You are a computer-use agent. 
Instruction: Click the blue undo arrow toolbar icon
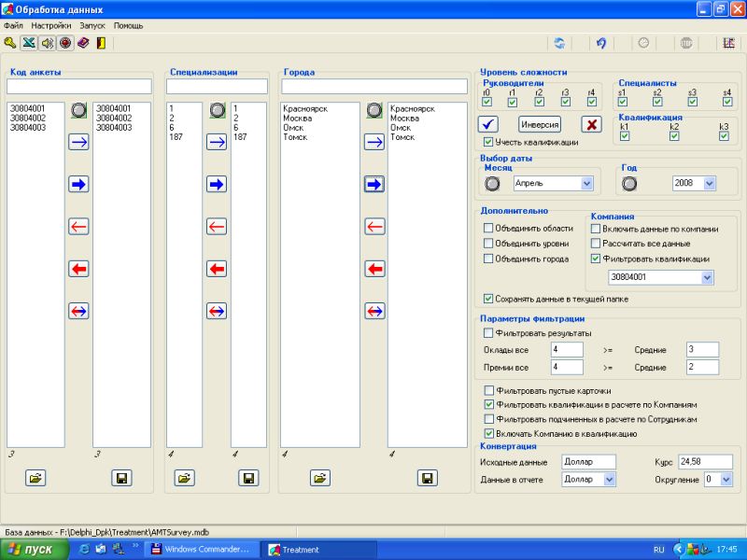point(602,43)
